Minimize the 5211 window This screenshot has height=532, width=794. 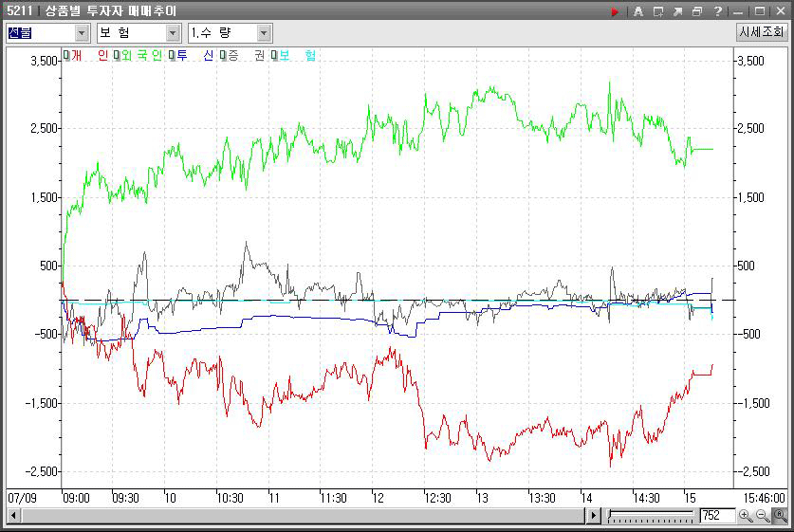[x=738, y=11]
